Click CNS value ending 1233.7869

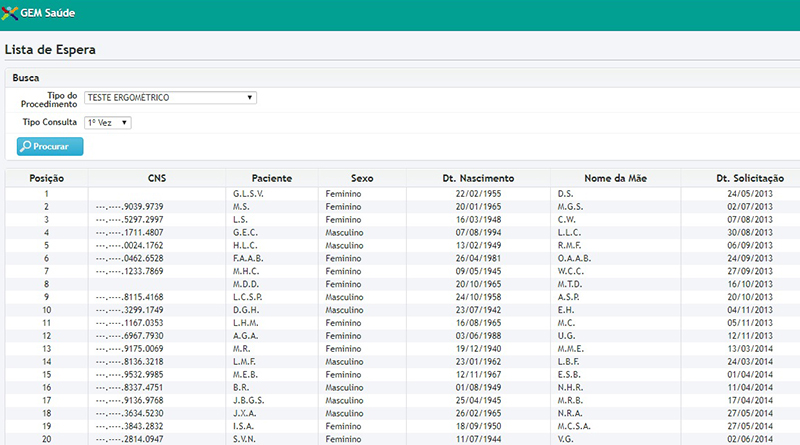(130, 271)
